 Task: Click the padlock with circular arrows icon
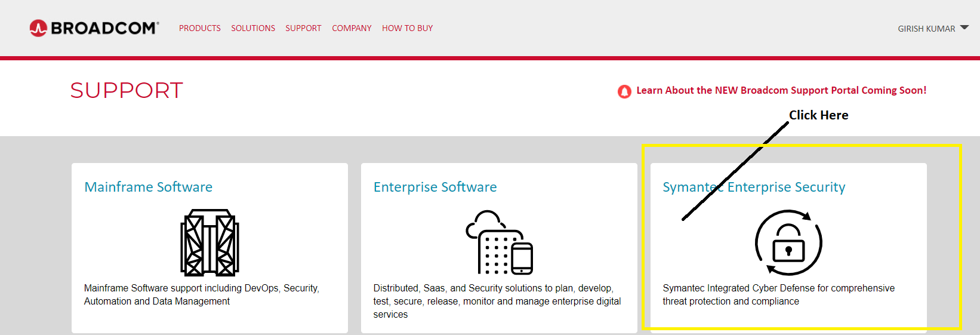click(788, 242)
